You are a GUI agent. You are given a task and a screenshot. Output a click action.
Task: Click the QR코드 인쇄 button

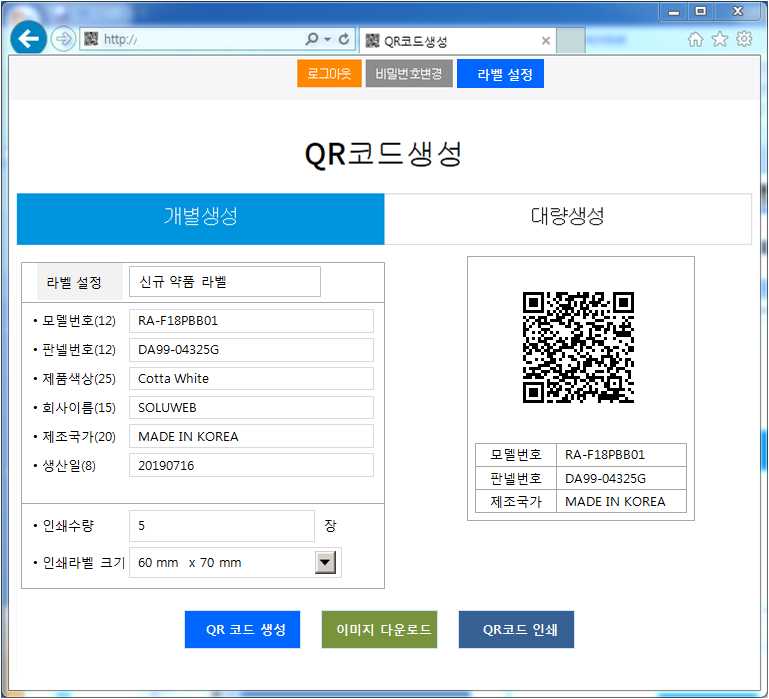click(516, 629)
